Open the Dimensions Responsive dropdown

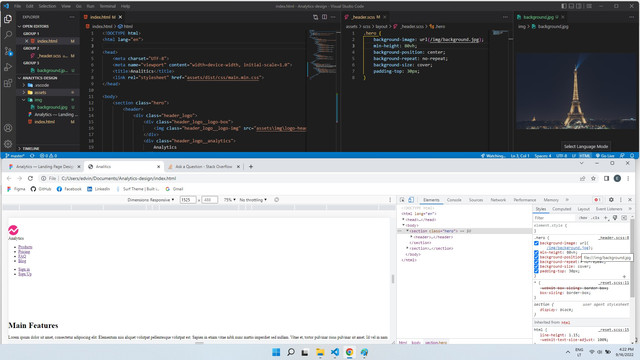(x=151, y=200)
